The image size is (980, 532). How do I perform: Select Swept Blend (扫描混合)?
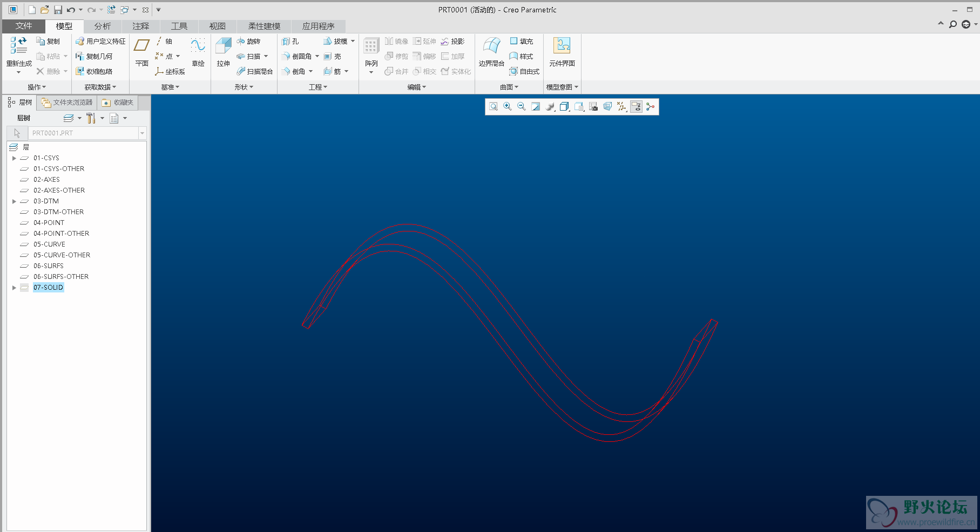(x=255, y=71)
